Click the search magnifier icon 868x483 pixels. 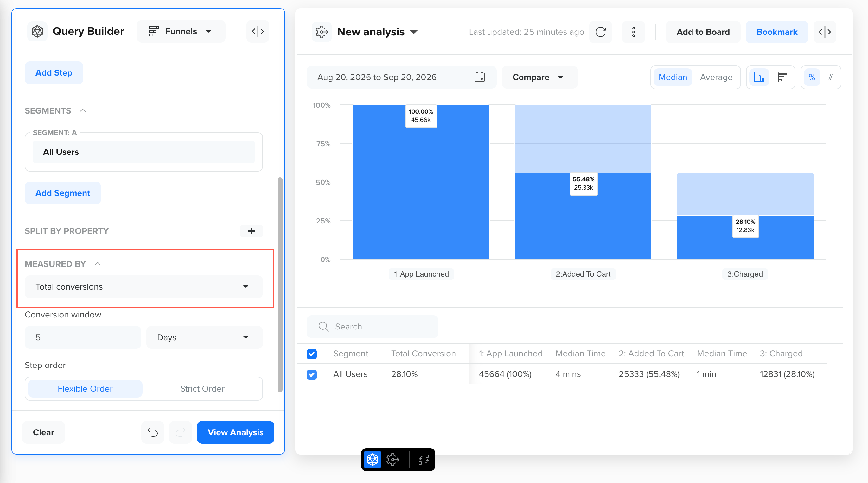(x=323, y=327)
